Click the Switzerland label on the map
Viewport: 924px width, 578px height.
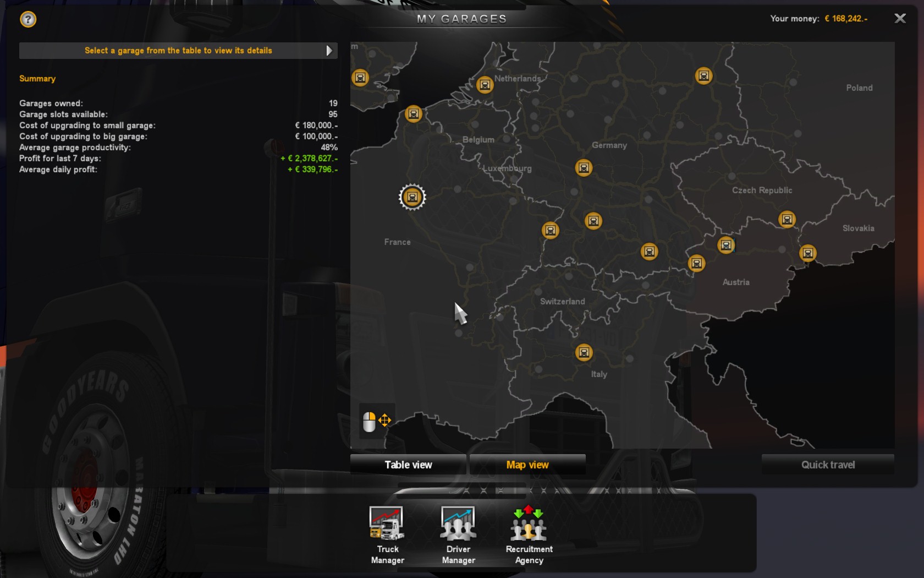[562, 302]
